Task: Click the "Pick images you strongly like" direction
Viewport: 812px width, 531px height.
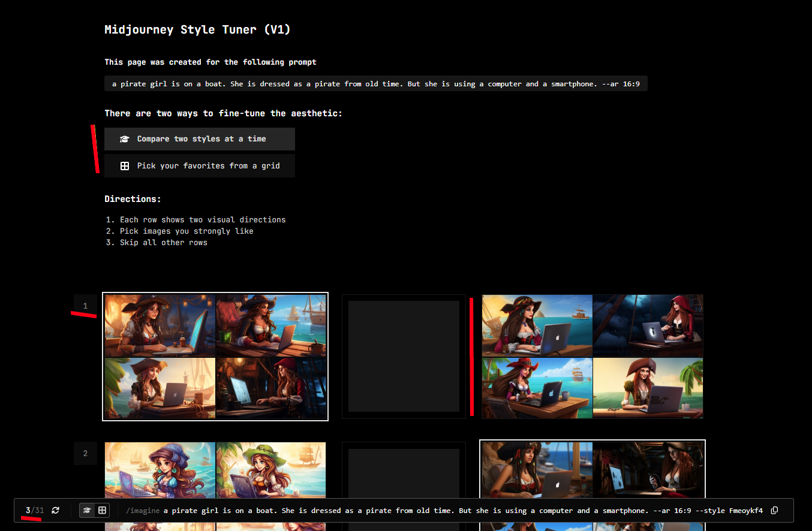Action: (187, 231)
